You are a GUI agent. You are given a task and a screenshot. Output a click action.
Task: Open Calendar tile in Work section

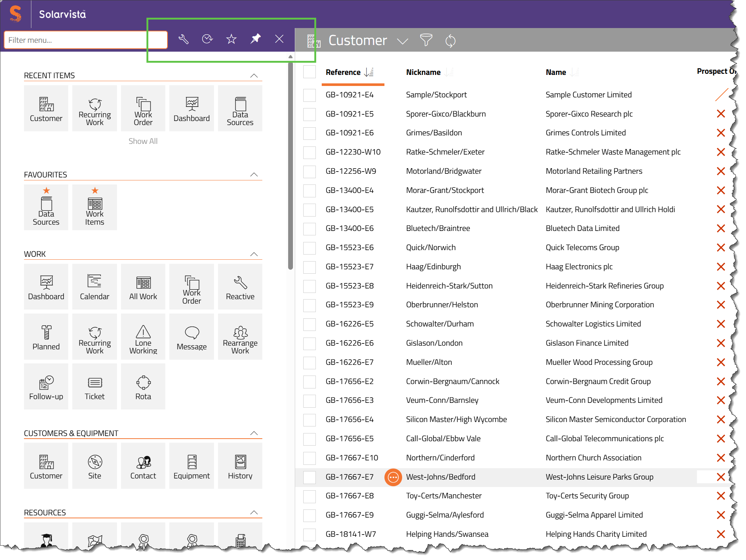[95, 287]
